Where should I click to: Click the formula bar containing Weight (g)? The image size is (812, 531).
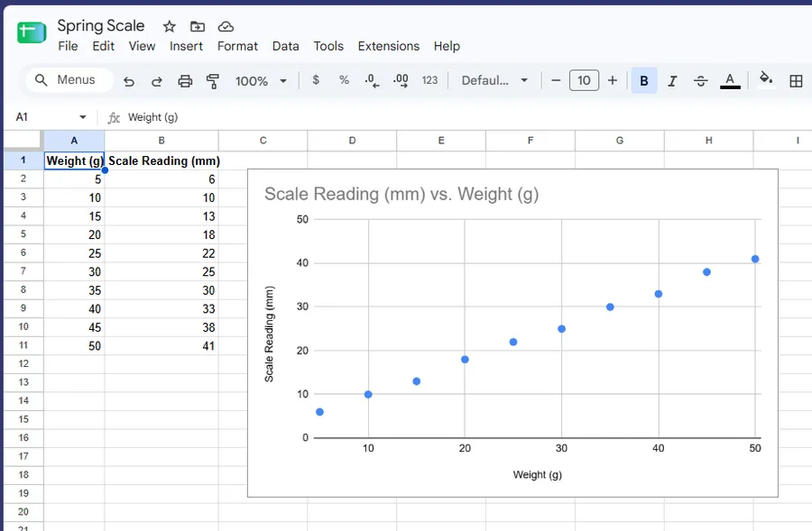(x=466, y=117)
